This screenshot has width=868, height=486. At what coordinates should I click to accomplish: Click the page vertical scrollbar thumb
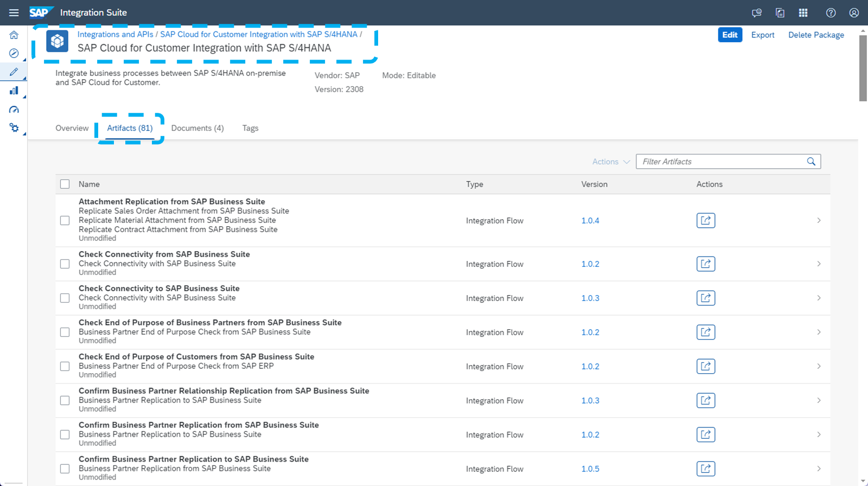(863, 68)
